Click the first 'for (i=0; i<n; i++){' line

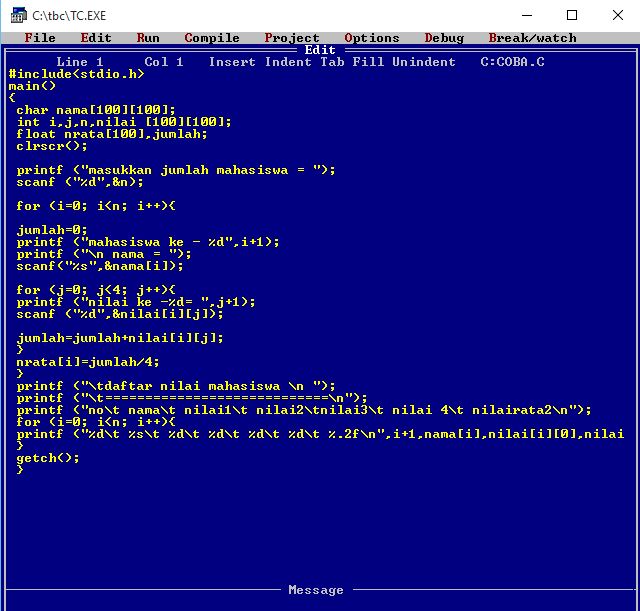96,206
